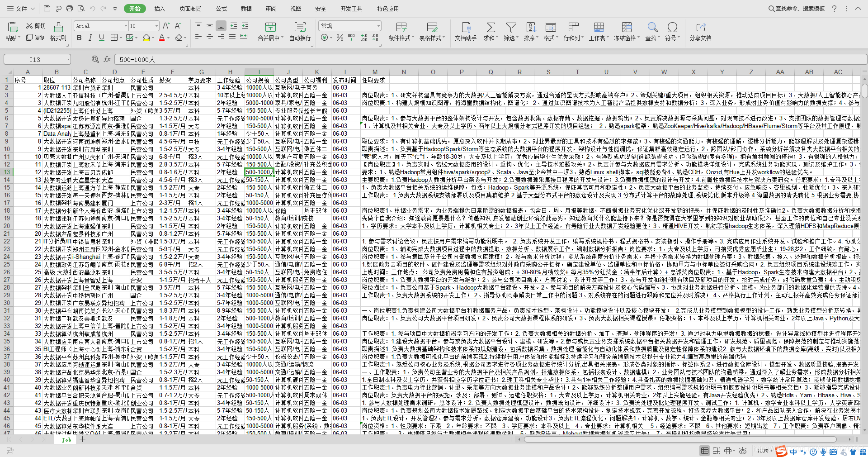Open the quick access customize dropdown

tap(115, 9)
